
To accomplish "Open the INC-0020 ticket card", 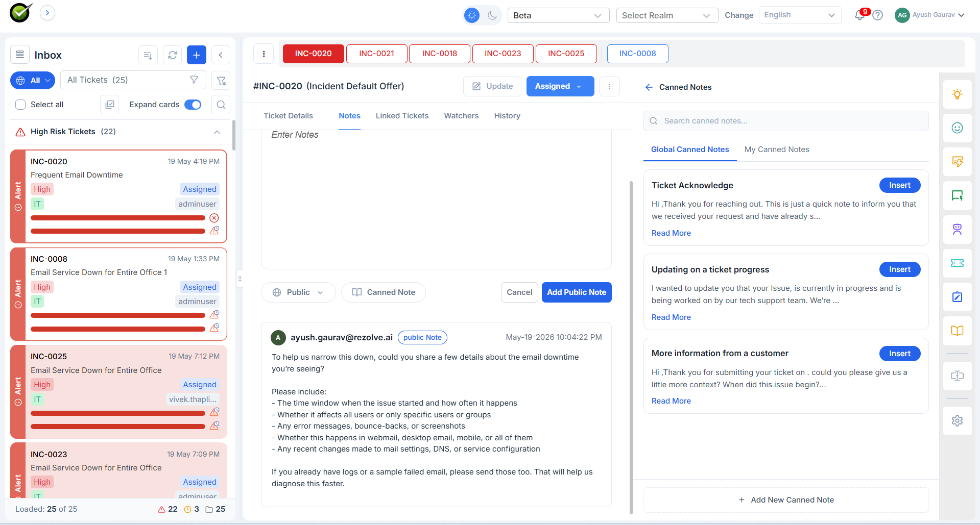I will coord(118,196).
